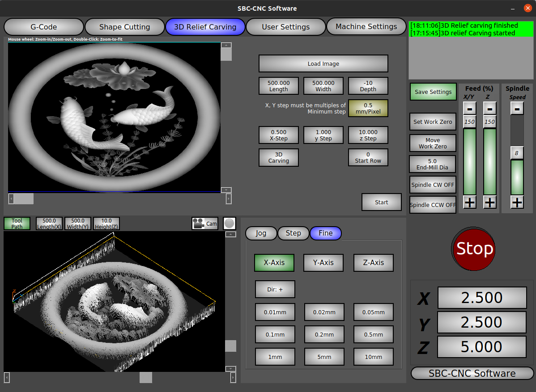Image resolution: width=536 pixels, height=392 pixels.
Task: Change the 1.000 y Step value
Action: click(x=323, y=135)
